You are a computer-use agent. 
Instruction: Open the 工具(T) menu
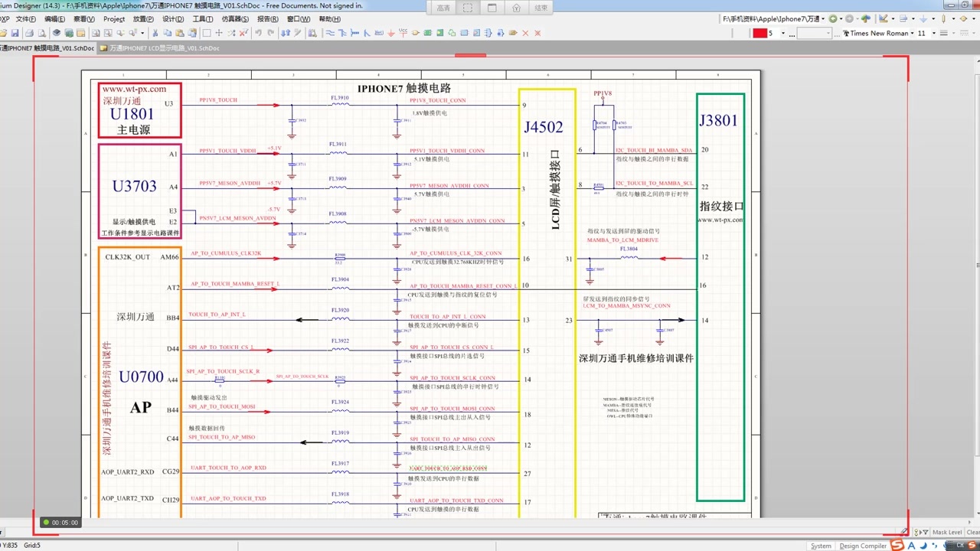(203, 18)
